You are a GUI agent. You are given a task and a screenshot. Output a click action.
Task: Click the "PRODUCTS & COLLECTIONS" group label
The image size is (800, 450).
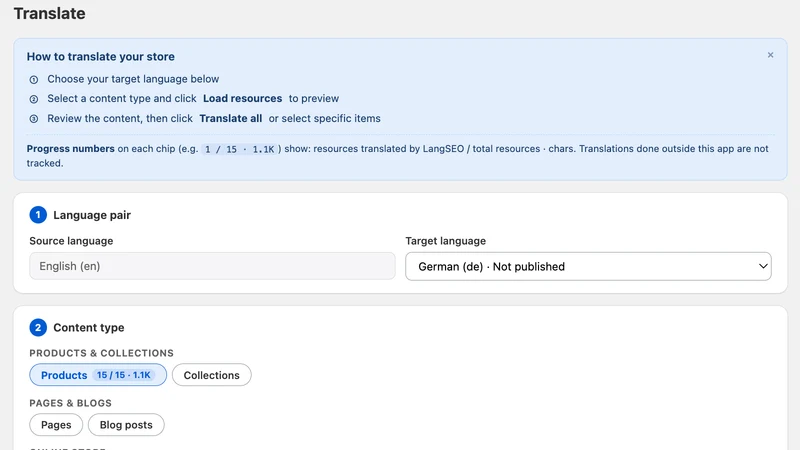(x=102, y=353)
